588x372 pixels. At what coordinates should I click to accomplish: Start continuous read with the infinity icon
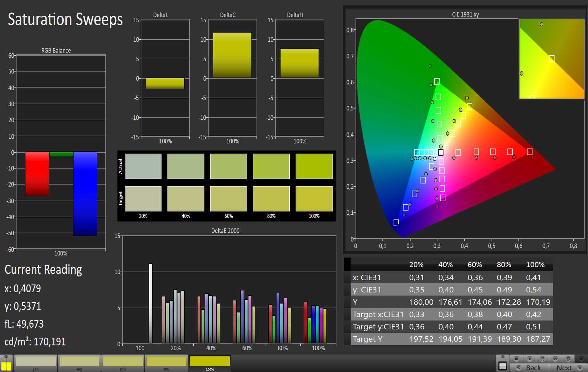(x=555, y=359)
